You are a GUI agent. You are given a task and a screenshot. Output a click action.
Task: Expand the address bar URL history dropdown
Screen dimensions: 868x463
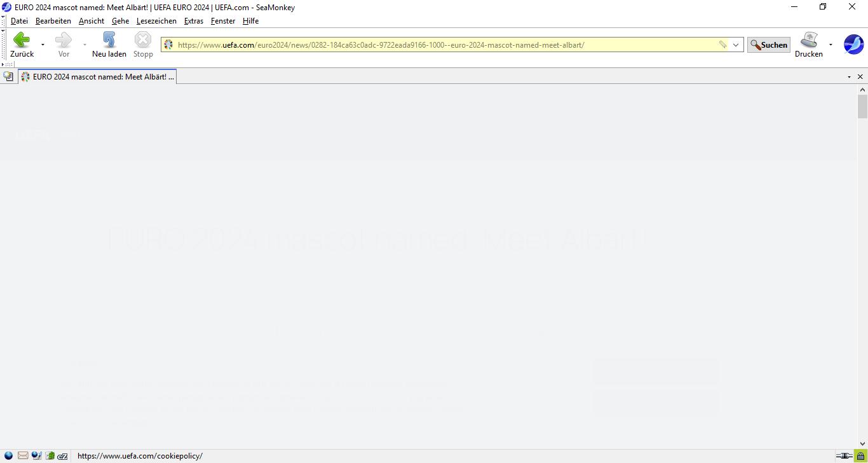tap(736, 45)
